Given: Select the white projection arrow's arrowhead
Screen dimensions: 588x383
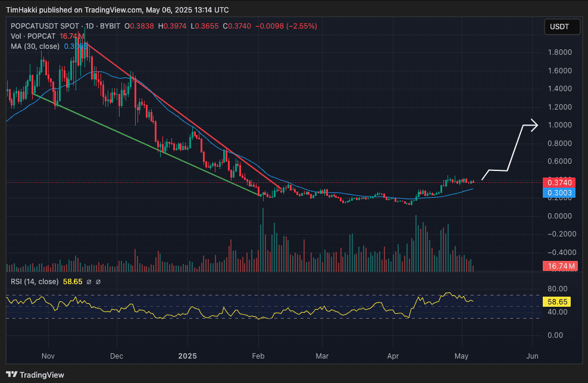Looking at the screenshot, I should 534,124.
